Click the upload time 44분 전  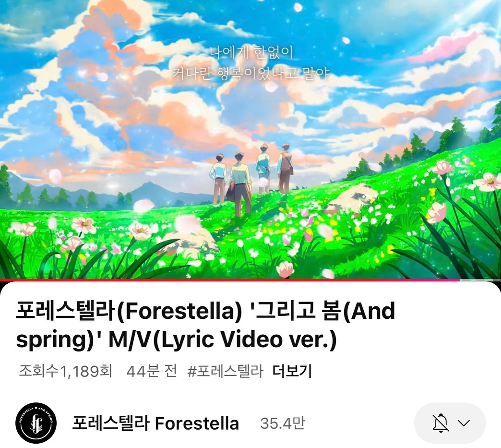click(x=152, y=371)
